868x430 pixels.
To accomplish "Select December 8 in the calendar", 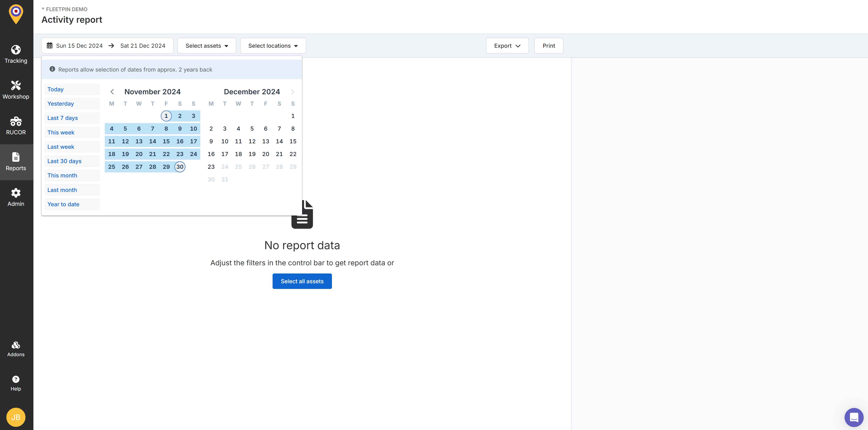I will (293, 129).
